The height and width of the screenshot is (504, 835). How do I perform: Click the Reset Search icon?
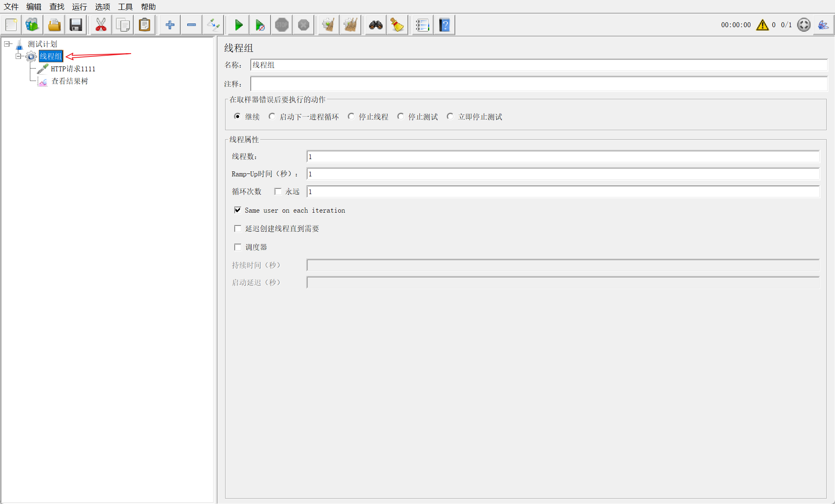point(398,25)
